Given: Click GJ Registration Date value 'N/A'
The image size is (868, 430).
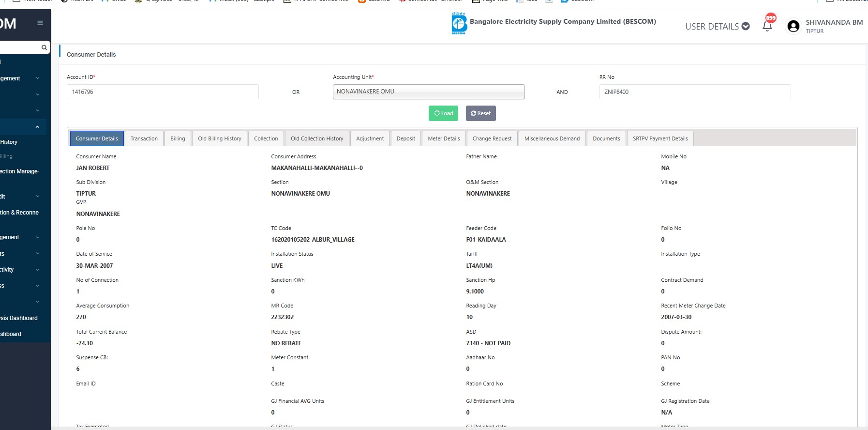Looking at the screenshot, I should [x=667, y=413].
